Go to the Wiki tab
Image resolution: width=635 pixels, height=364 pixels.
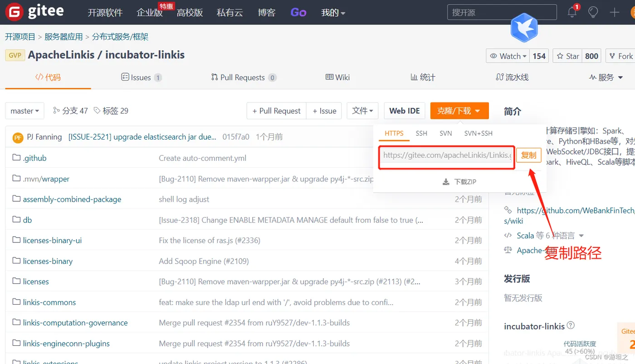point(338,78)
